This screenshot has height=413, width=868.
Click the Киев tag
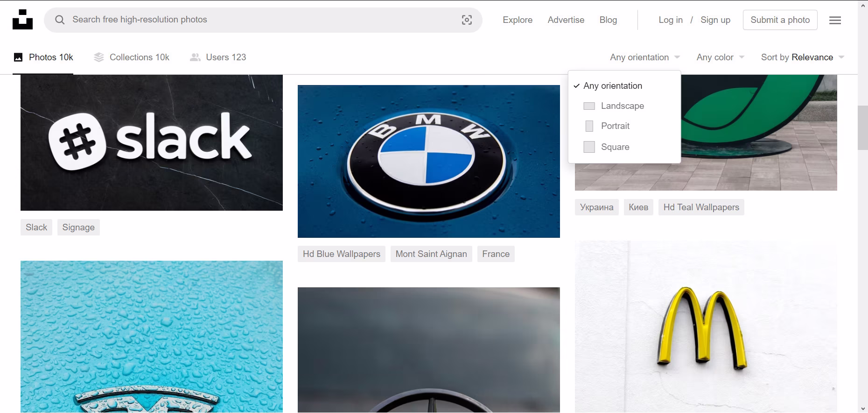click(638, 207)
